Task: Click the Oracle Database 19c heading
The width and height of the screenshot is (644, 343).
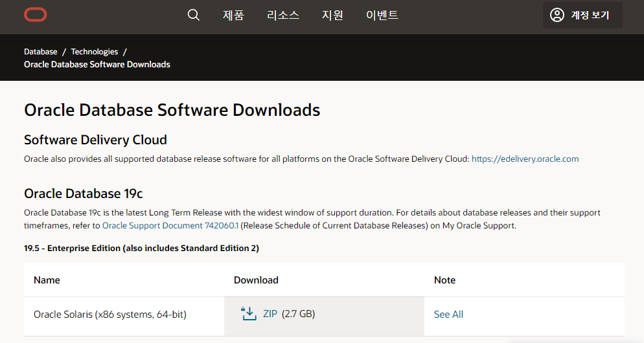Action: pyautogui.click(x=84, y=194)
